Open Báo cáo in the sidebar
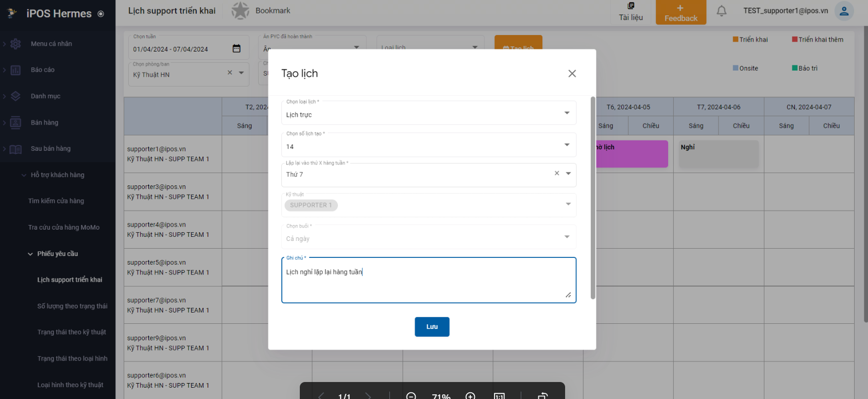Image resolution: width=868 pixels, height=399 pixels. point(43,70)
